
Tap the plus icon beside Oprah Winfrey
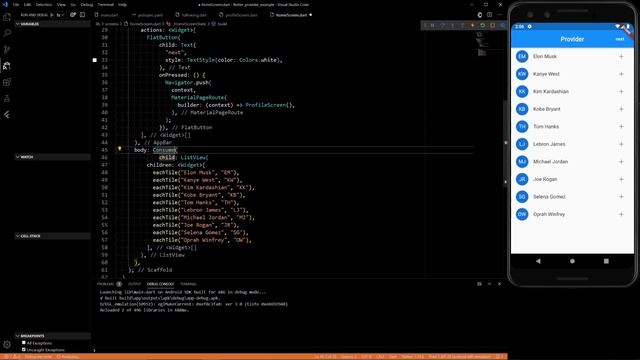tap(621, 214)
